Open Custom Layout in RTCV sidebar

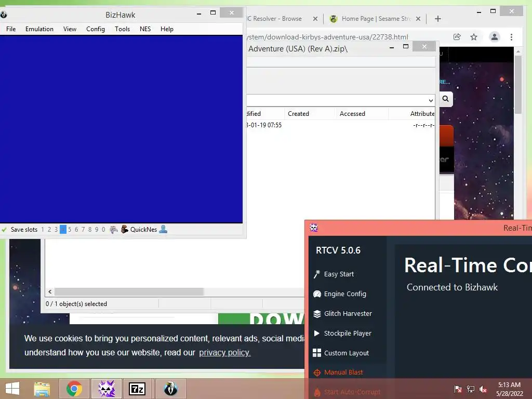tap(341, 353)
